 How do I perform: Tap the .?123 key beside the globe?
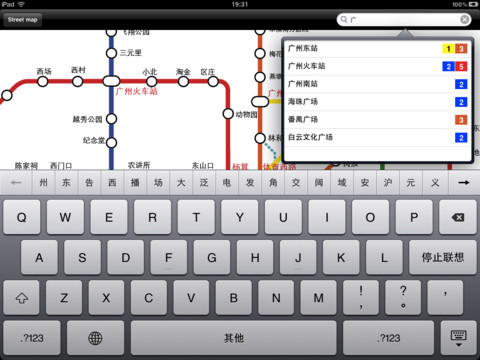pos(32,338)
